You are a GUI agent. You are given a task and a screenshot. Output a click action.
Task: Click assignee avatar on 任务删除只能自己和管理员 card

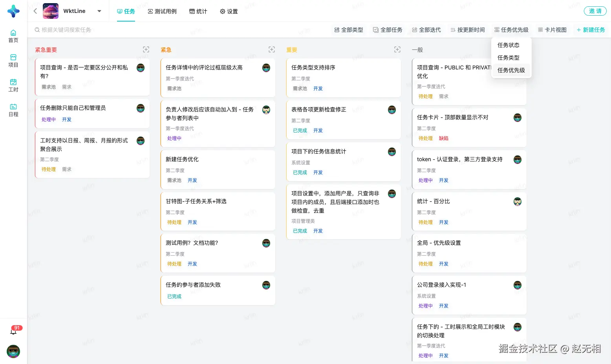click(141, 108)
